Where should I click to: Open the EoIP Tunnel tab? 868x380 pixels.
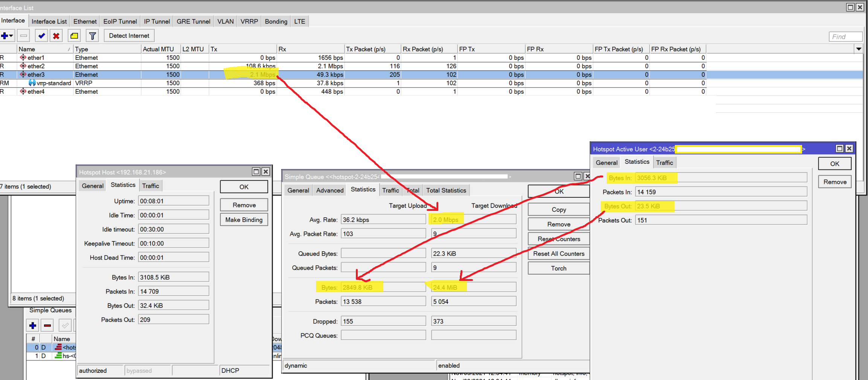tap(120, 21)
